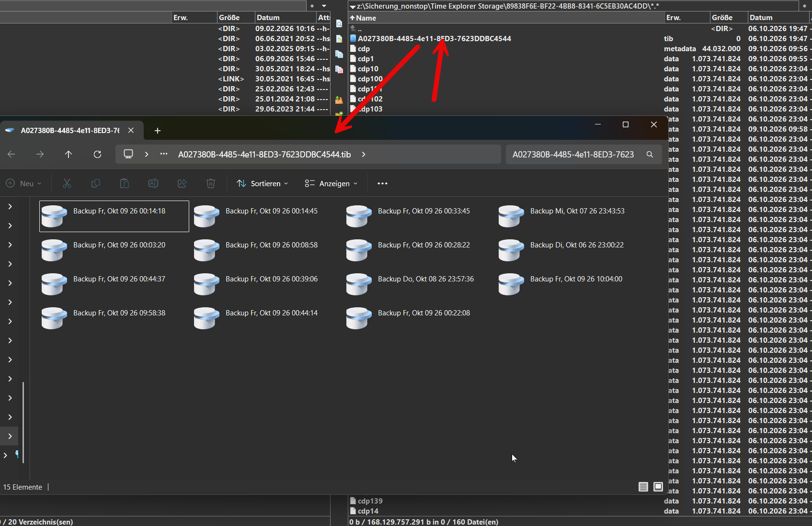
Task: Click the Copy icon in Explorer toolbar
Action: 96,183
